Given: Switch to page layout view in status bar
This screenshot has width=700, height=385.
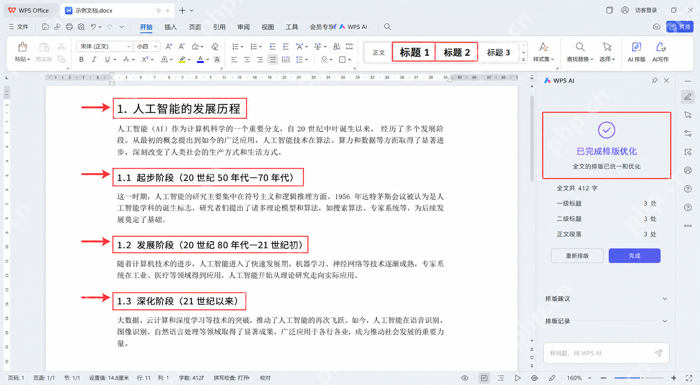Looking at the screenshot, I should [484, 378].
